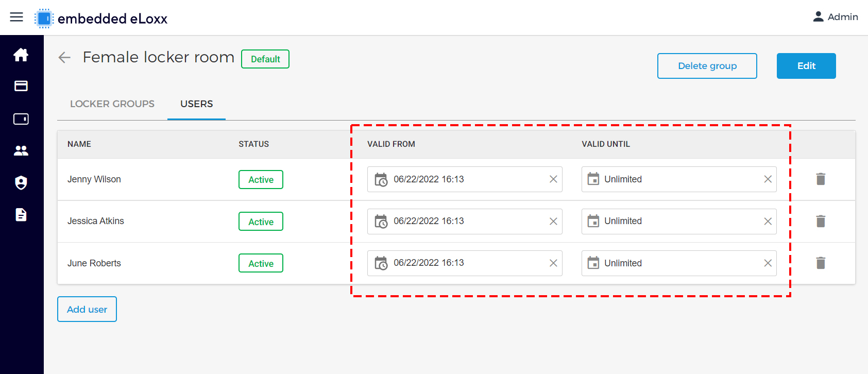The image size is (868, 374).
Task: Clear Valid Until value for Jessica Atkins
Action: pyautogui.click(x=768, y=221)
